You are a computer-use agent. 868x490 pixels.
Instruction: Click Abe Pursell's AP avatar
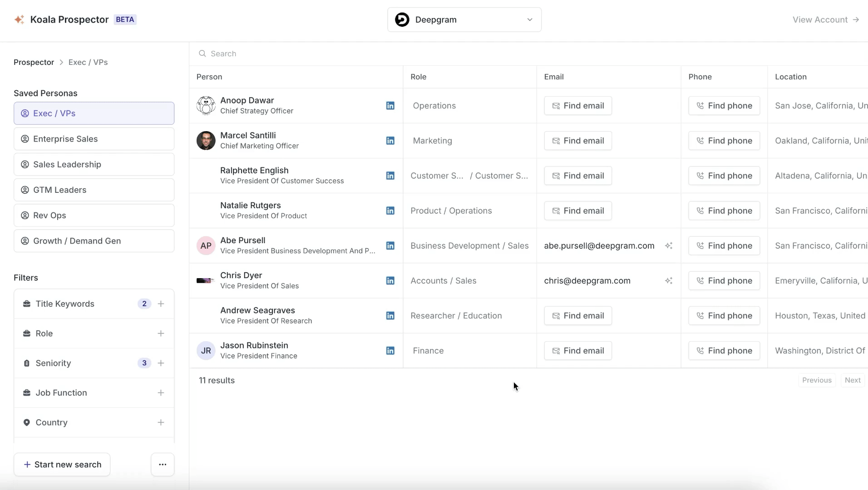(x=206, y=245)
